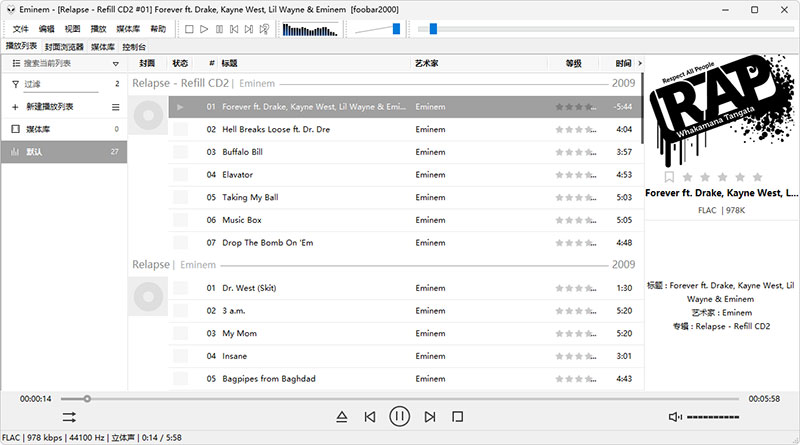
Task: Click plus icon to create new playlist
Action: click(15, 107)
